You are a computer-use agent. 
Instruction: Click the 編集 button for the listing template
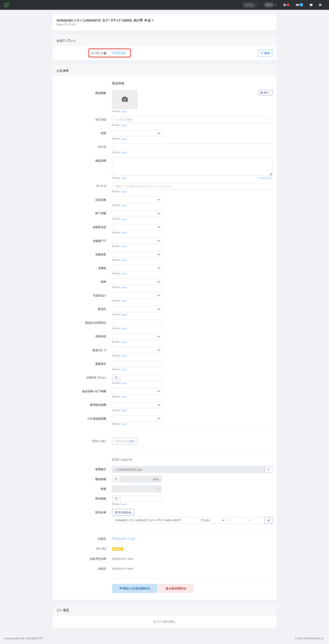point(265,53)
